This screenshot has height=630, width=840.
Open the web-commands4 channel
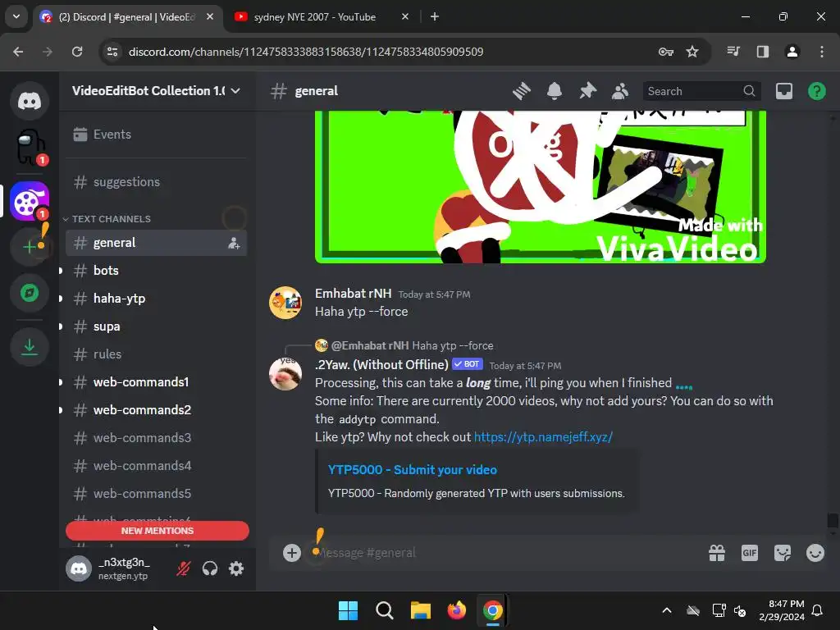pos(156,466)
